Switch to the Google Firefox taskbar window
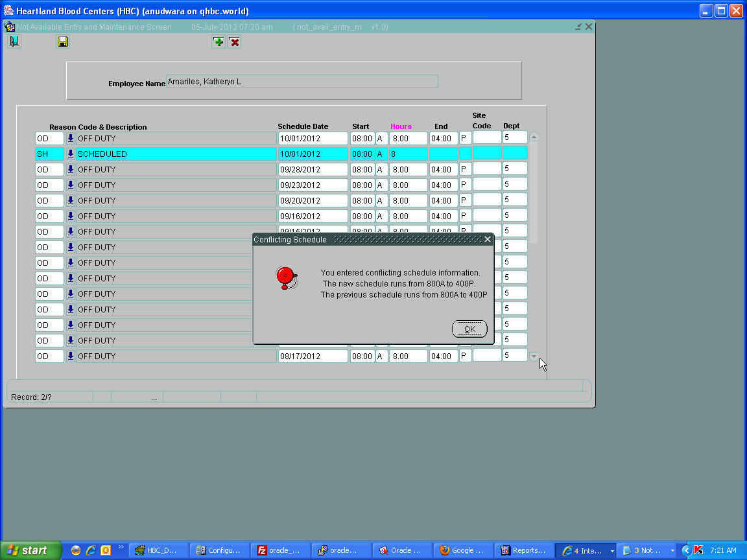 (x=464, y=550)
